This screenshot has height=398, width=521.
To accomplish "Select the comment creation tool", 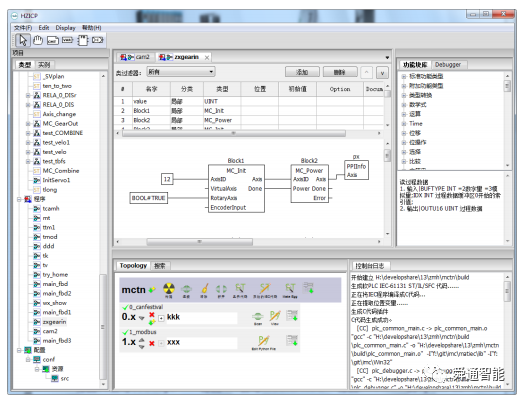I will pos(52,41).
